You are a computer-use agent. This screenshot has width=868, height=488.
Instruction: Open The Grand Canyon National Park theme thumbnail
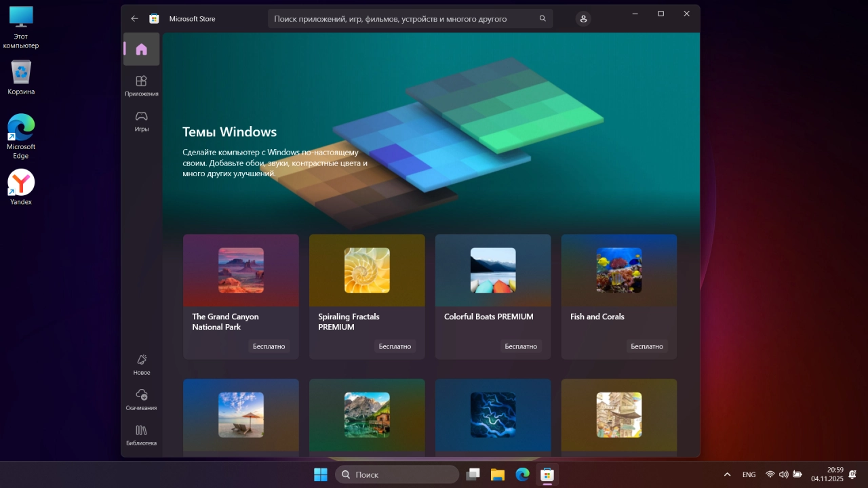[x=241, y=270]
